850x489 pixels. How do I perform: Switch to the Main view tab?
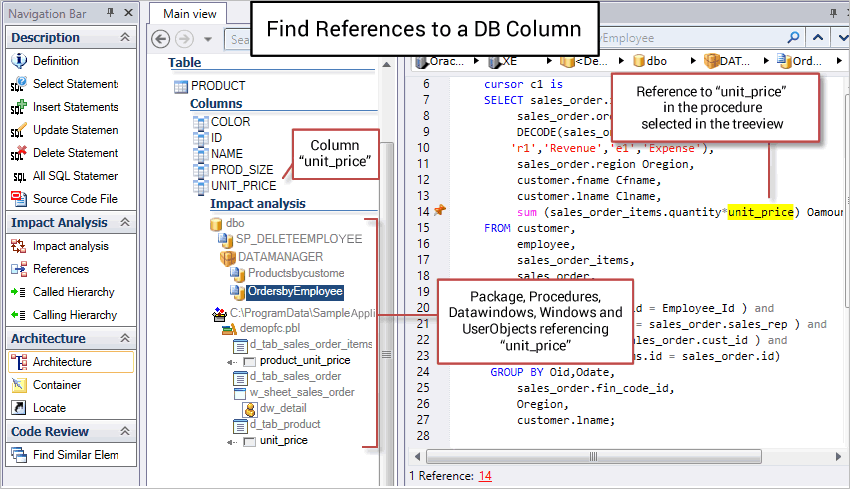[189, 14]
